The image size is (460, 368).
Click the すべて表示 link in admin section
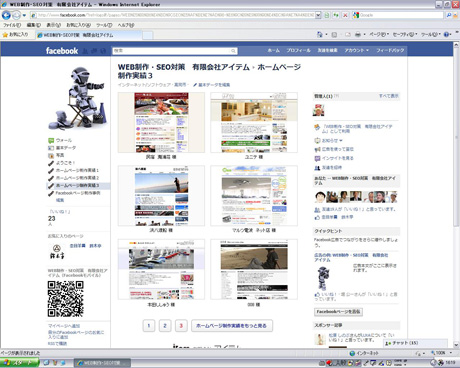coord(389,96)
